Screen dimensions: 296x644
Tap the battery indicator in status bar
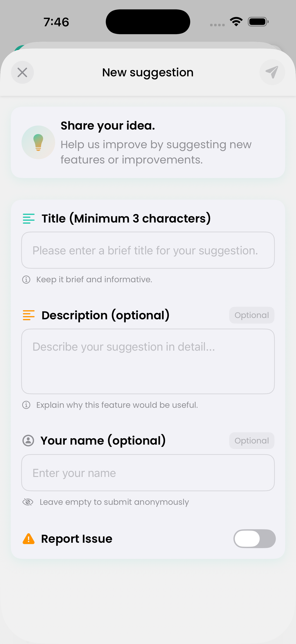click(258, 22)
